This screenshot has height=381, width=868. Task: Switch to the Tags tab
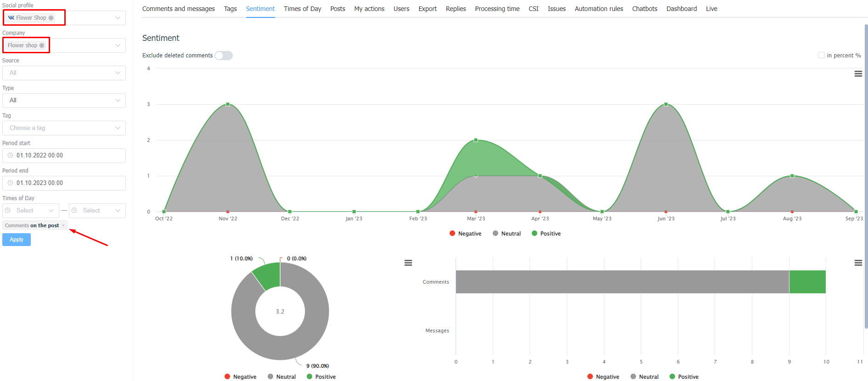click(x=230, y=9)
